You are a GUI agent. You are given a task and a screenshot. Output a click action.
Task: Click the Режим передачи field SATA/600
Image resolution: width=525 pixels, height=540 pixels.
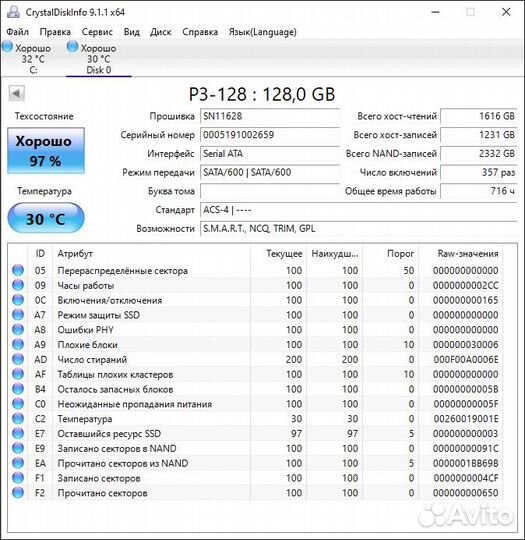coord(270,172)
